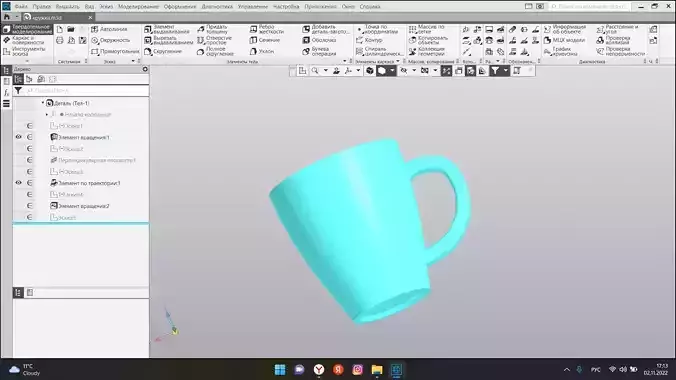Select the Окружность circle tool
The image size is (676, 380).
pyautogui.click(x=110, y=40)
